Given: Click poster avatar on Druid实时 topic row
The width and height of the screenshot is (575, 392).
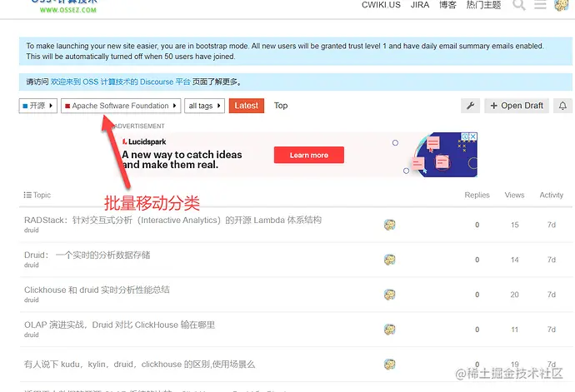Looking at the screenshot, I should [x=389, y=260].
